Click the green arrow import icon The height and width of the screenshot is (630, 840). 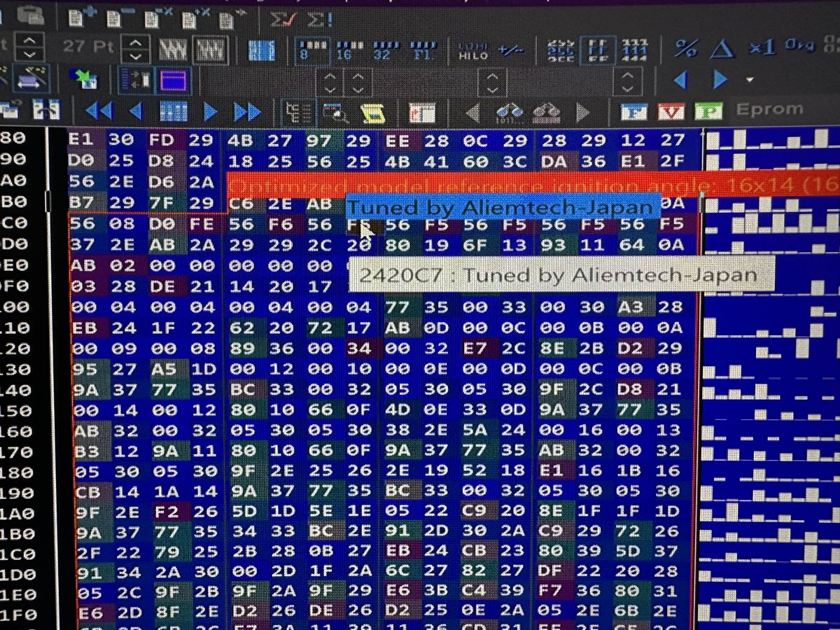pyautogui.click(x=86, y=79)
